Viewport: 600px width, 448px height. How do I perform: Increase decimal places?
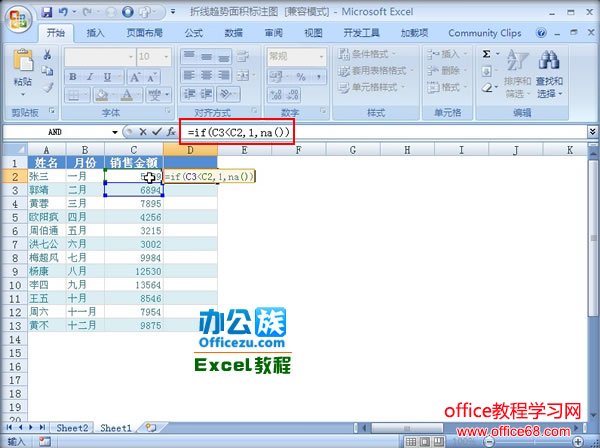click(x=275, y=94)
